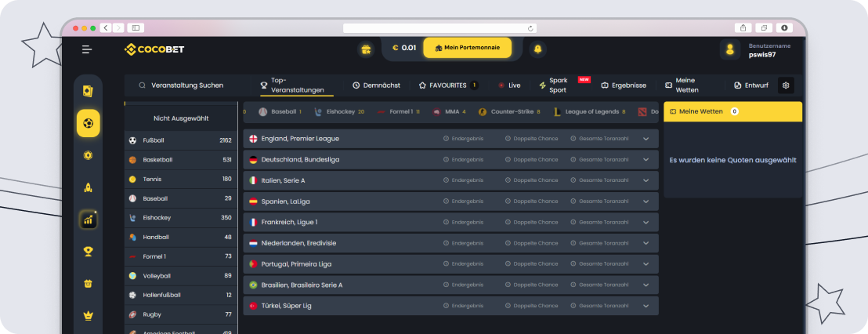Click Doppelte Chance in the Bundesliga row
The width and height of the screenshot is (868, 334).
(531, 159)
